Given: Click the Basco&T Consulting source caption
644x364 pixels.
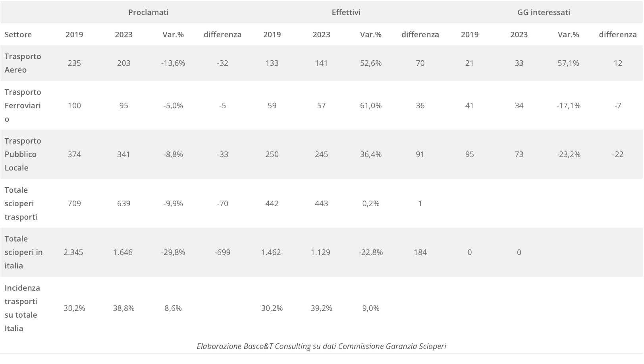Looking at the screenshot, I should tap(321, 346).
